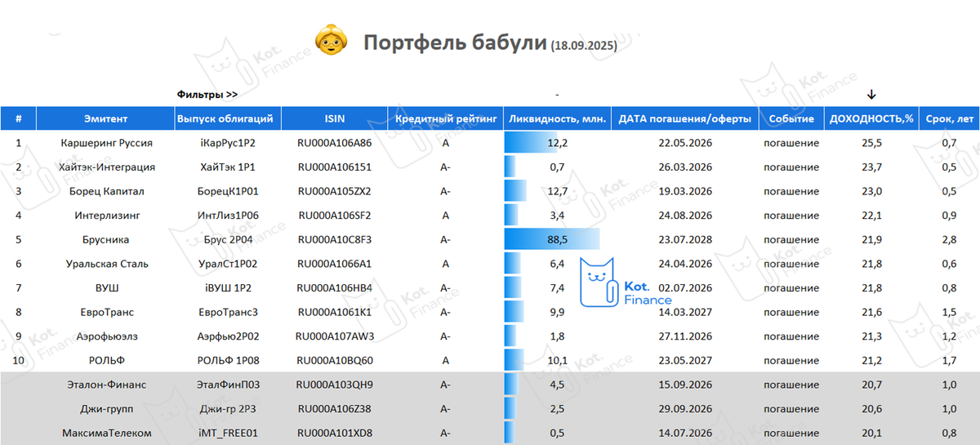Click the iMT_FREE01 bond issue cell
Image resolution: width=980 pixels, height=445 pixels.
(228, 433)
